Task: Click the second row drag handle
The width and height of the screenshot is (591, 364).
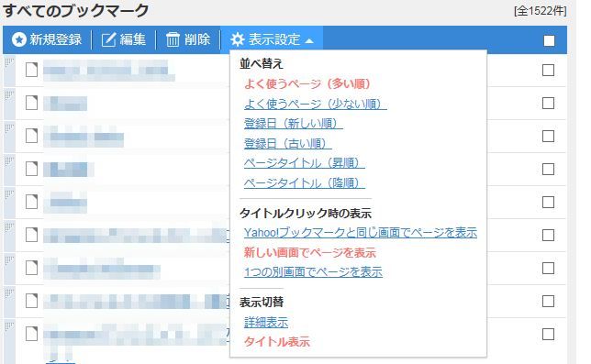Action: point(9,103)
